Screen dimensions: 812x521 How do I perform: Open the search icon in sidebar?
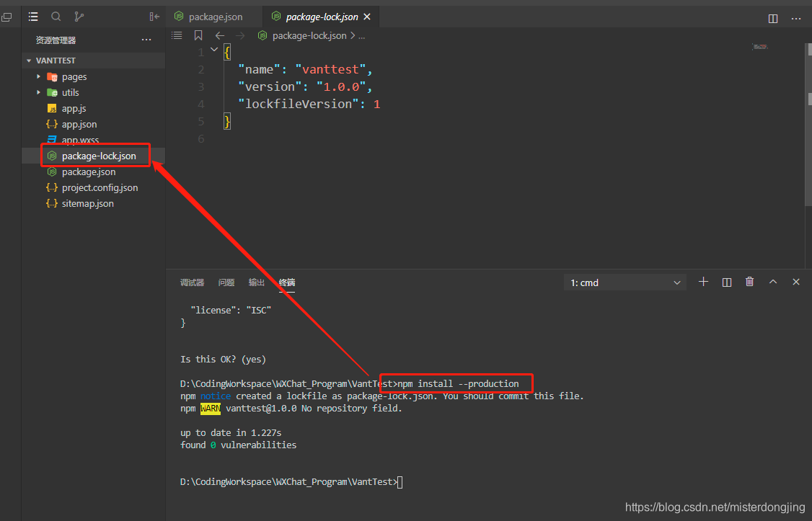pos(56,17)
